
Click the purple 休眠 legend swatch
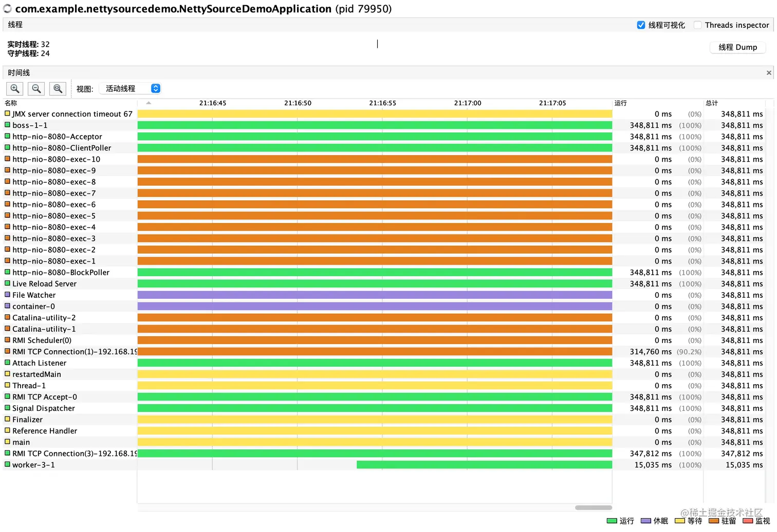point(646,521)
